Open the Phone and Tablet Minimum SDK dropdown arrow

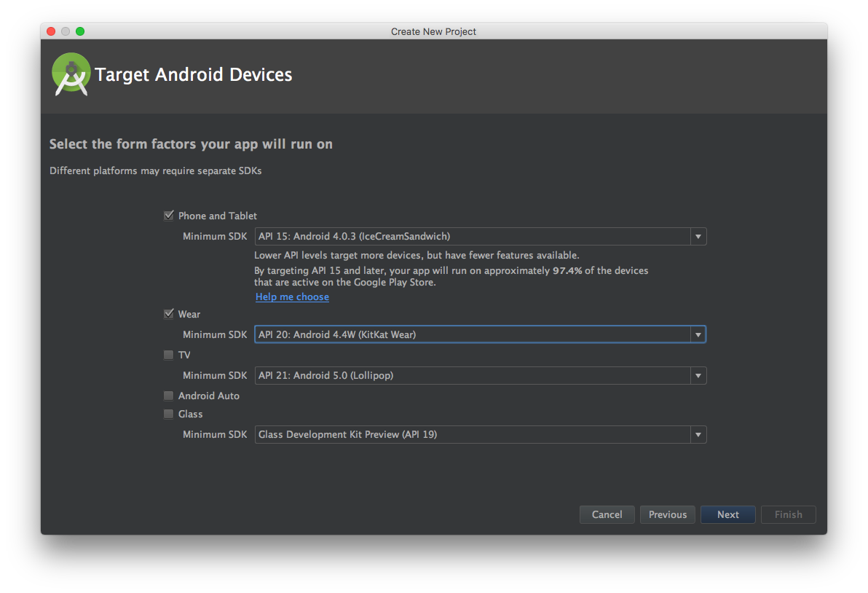pyautogui.click(x=698, y=237)
